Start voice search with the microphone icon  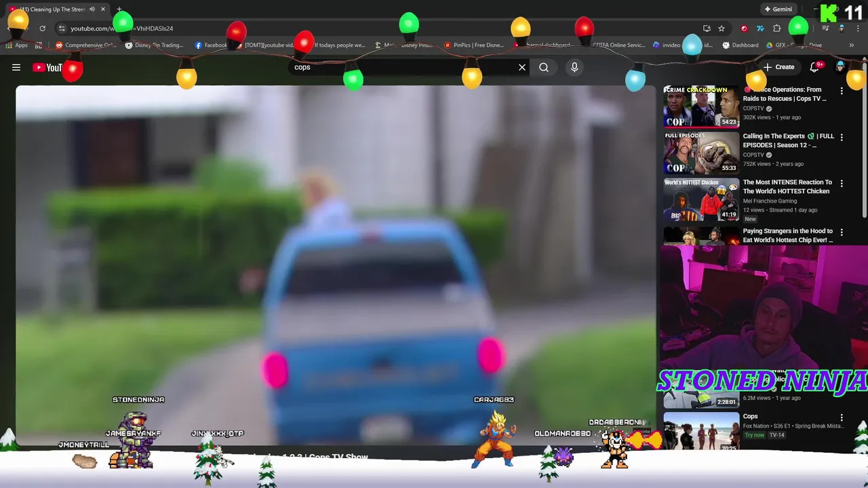point(574,67)
